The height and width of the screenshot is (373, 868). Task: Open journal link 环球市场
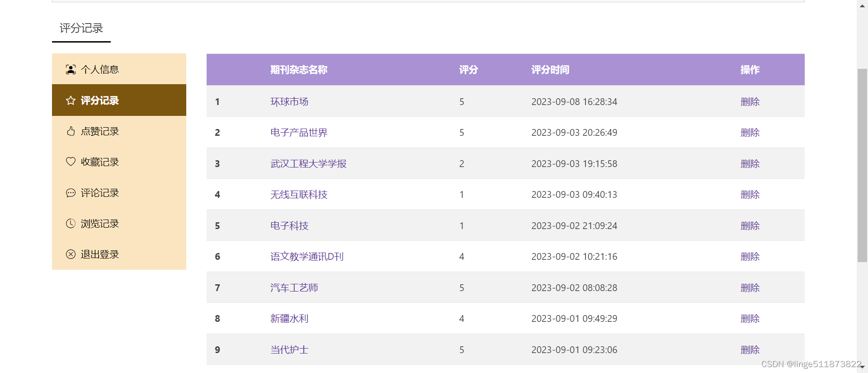point(289,102)
